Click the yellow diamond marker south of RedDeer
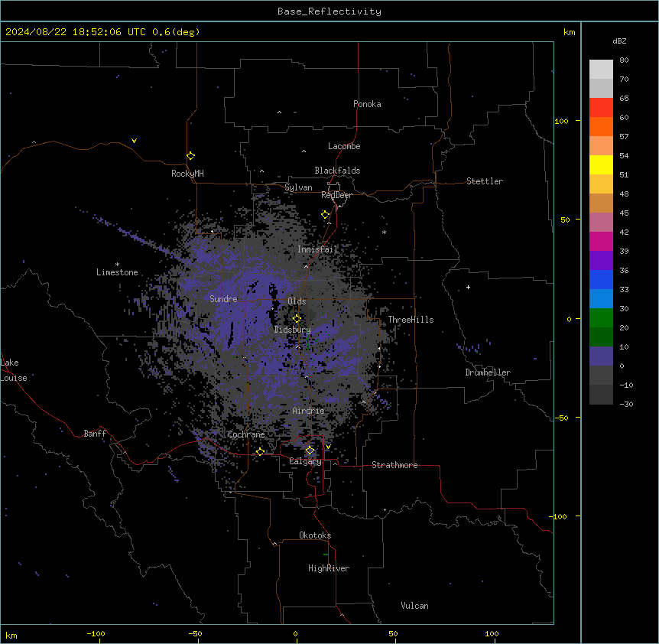The width and height of the screenshot is (659, 644). 325,215
